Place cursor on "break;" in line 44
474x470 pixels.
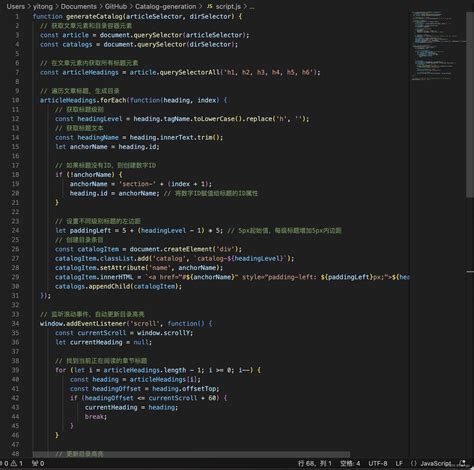point(96,417)
